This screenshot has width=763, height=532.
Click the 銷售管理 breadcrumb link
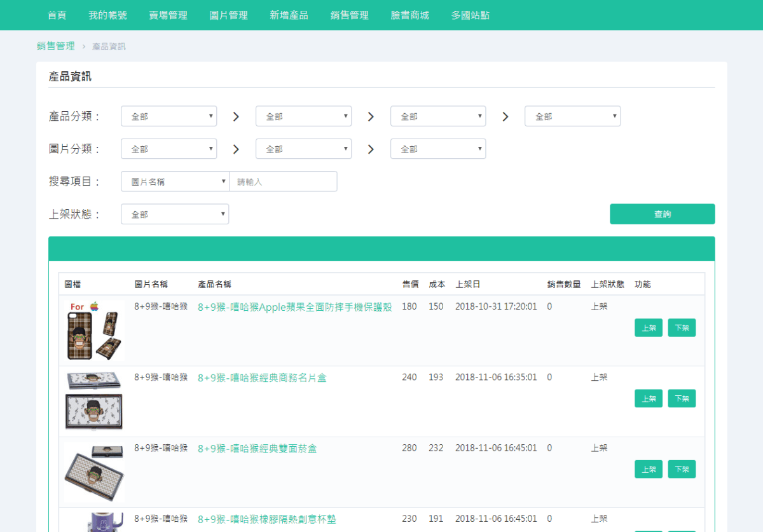(55, 46)
